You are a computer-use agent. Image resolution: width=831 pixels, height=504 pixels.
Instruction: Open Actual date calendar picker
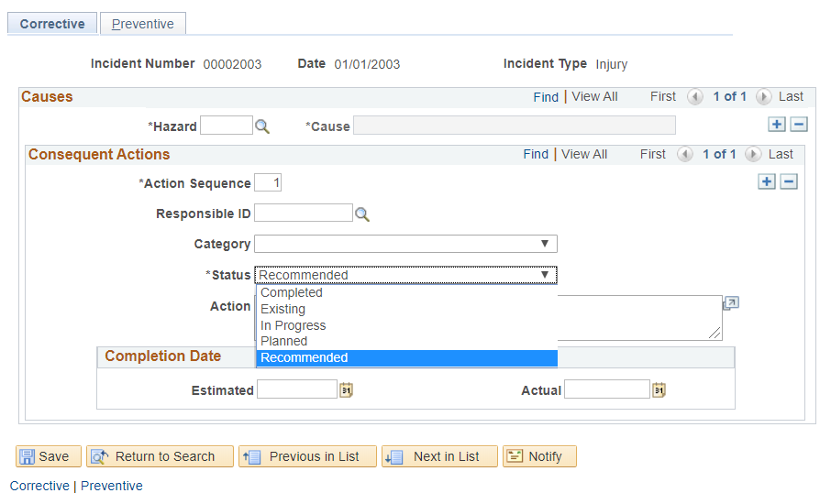point(659,390)
